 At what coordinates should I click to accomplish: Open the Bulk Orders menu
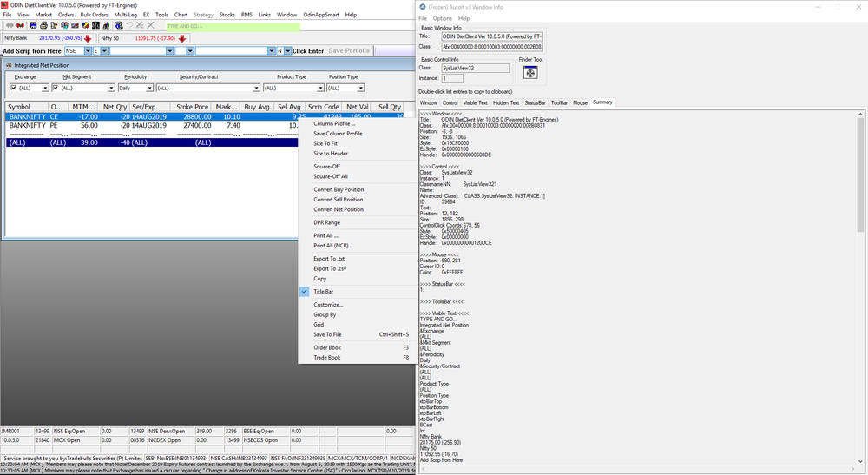[x=94, y=15]
